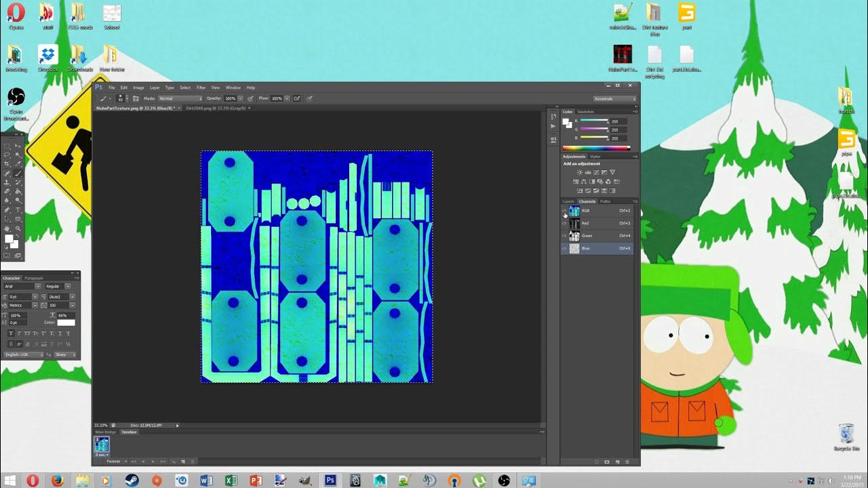The image size is (868, 488).
Task: Pick a color from the spectrum ramp
Action: pos(596,148)
